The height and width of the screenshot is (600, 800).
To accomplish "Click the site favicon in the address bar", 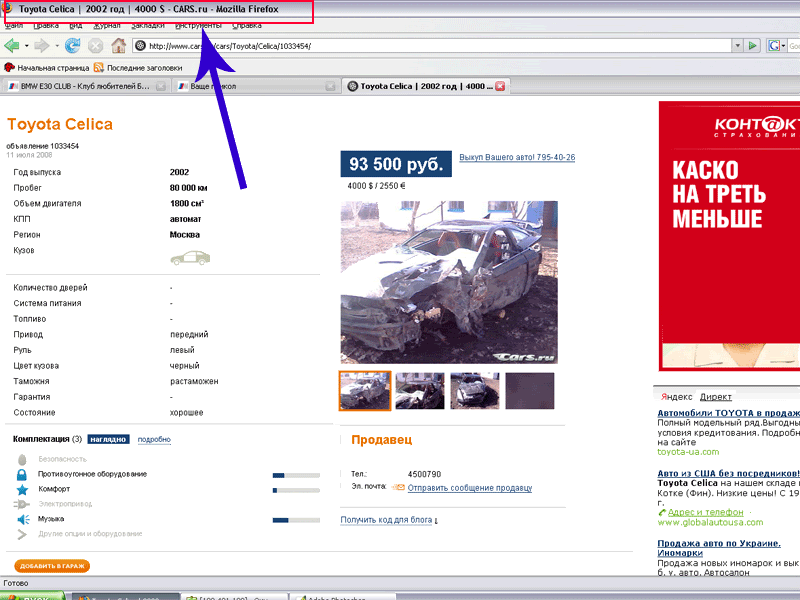I will point(140,46).
